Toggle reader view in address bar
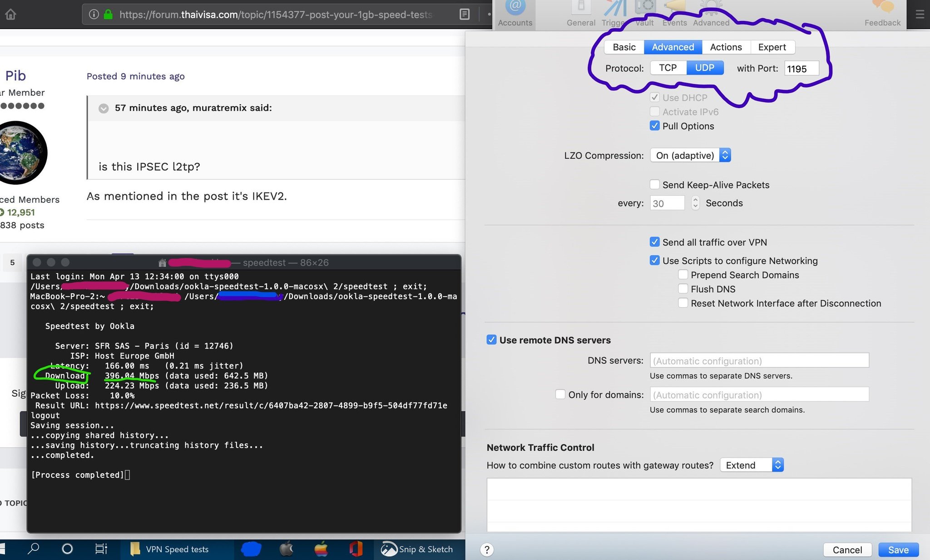Screen dimensions: 930x560 (465, 15)
